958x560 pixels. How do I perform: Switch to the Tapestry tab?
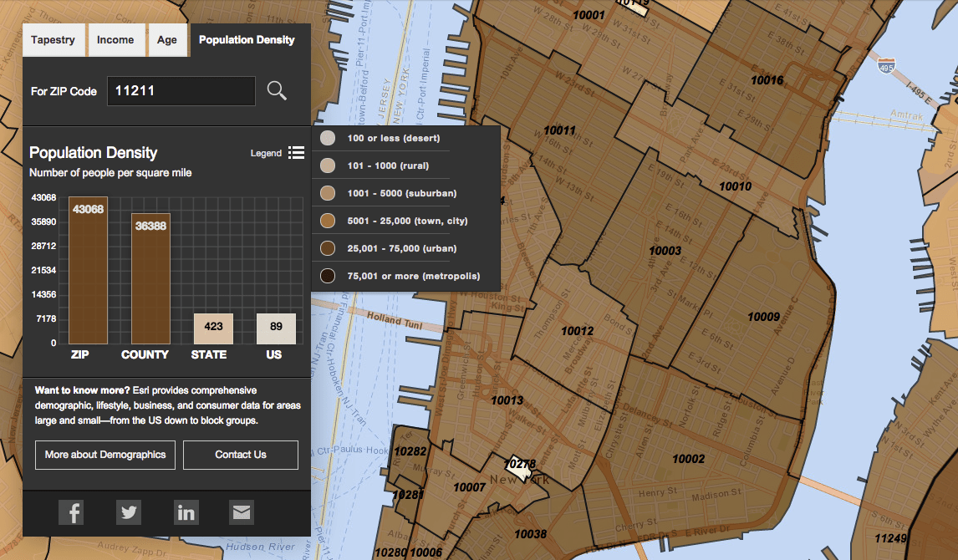coord(53,39)
